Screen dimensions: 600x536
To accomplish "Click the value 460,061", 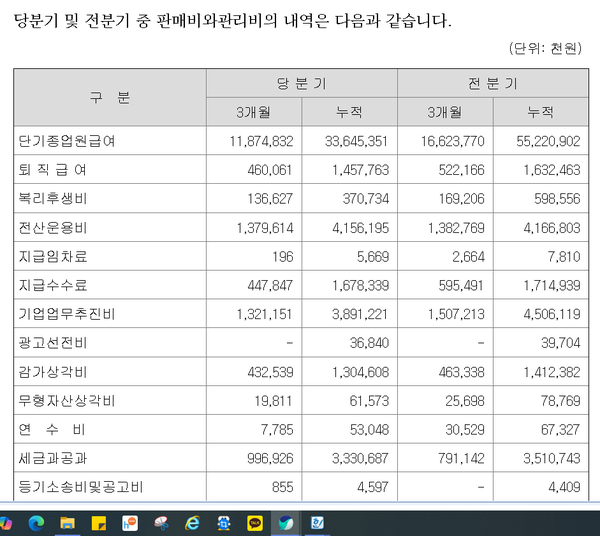I will pyautogui.click(x=270, y=170).
